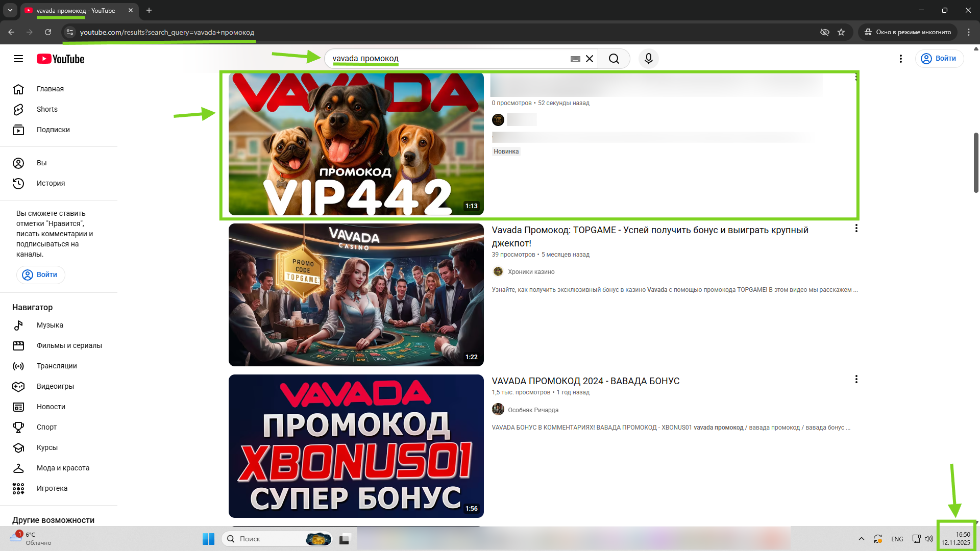Open video title VAVADA ПРОМОКОД 2024
Image resolution: width=980 pixels, height=551 pixels.
click(x=585, y=381)
